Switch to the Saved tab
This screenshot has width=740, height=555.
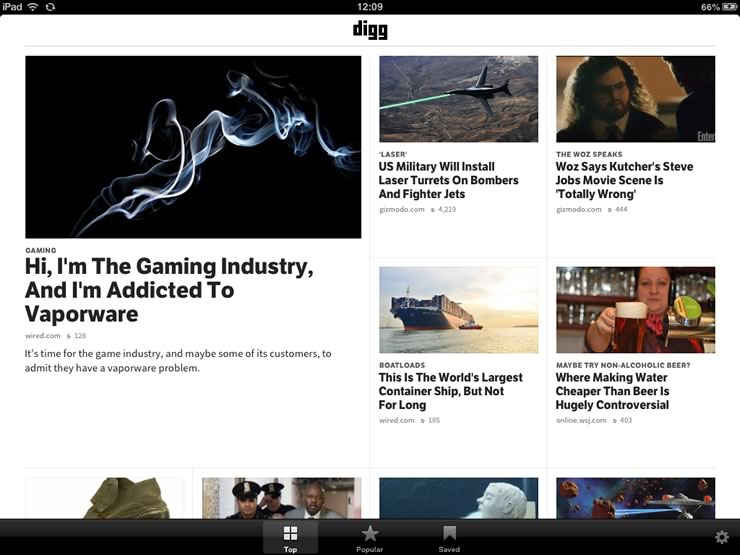point(449,538)
